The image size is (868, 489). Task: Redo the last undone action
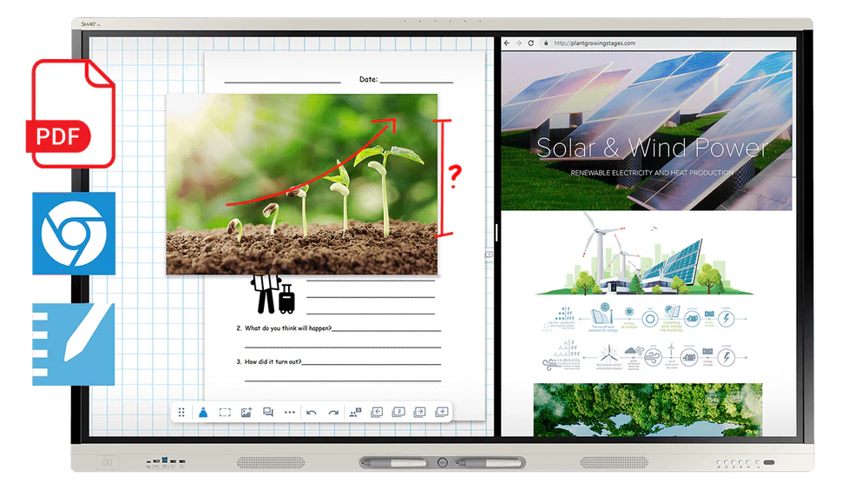[x=332, y=413]
